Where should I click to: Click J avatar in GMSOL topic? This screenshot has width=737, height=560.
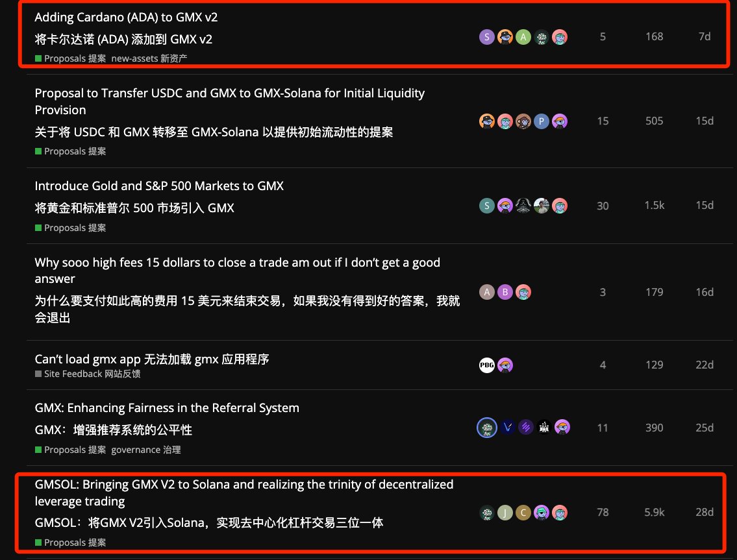[505, 513]
